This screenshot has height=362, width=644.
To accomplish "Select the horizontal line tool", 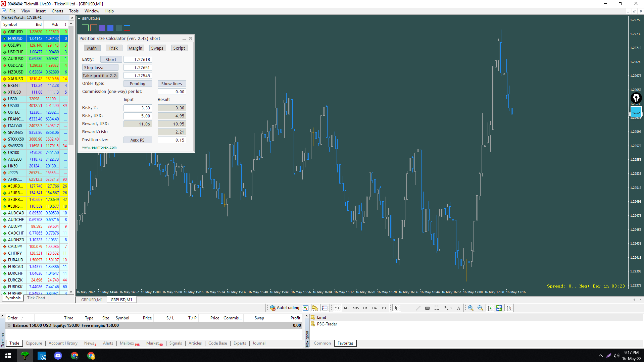I will point(406,308).
